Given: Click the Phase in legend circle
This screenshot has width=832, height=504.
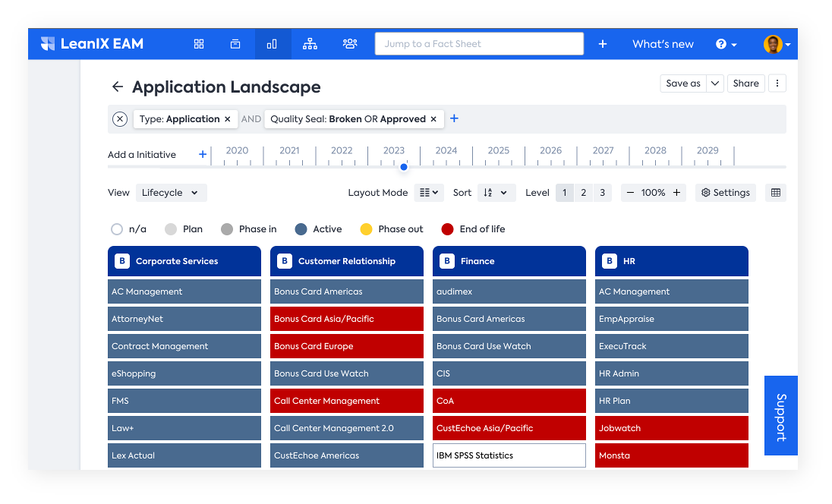Looking at the screenshot, I should pyautogui.click(x=226, y=229).
